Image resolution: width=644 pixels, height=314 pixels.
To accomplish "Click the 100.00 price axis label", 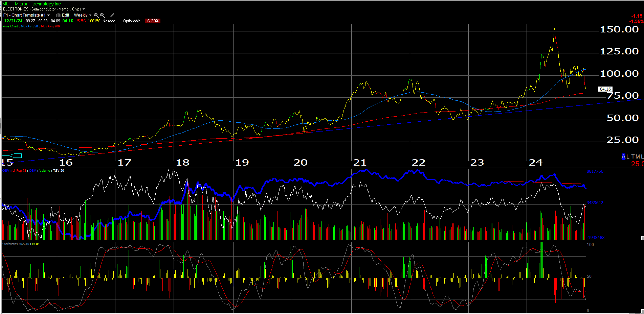I will pos(619,74).
